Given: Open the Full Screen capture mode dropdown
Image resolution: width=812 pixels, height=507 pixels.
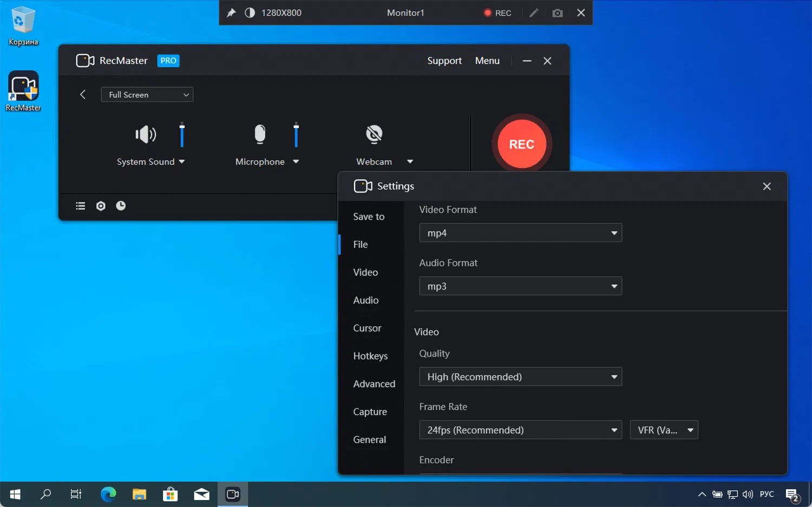Looking at the screenshot, I should click(147, 94).
